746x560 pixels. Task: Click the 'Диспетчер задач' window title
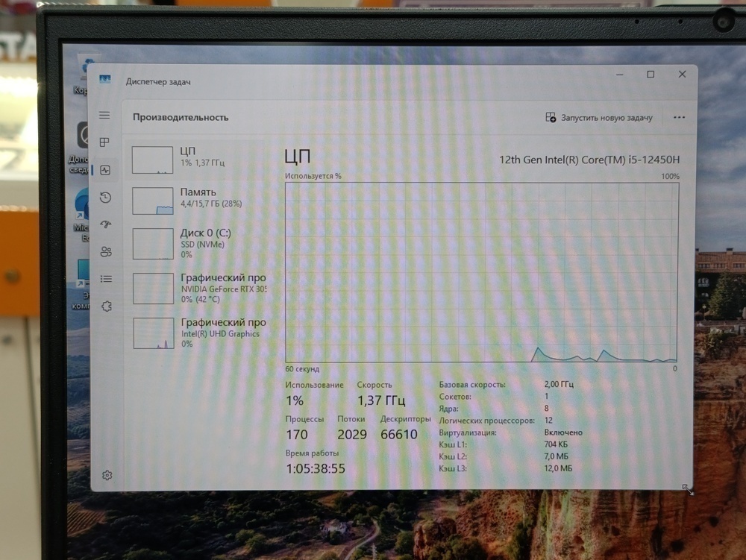tap(158, 82)
